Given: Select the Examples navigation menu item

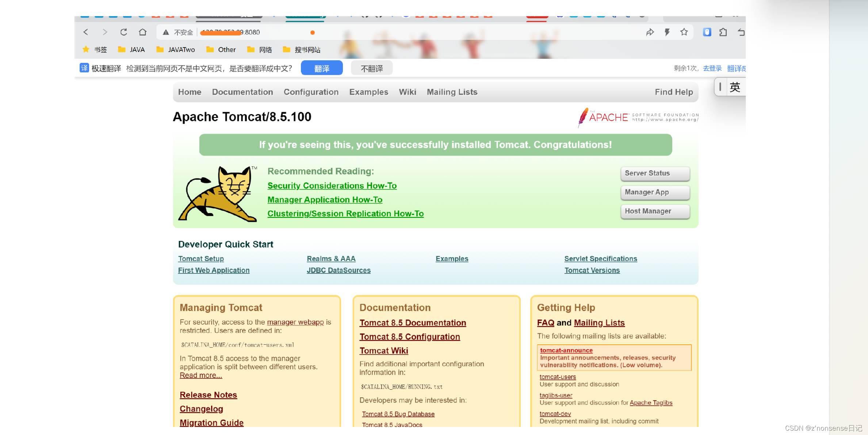Looking at the screenshot, I should tap(368, 92).
